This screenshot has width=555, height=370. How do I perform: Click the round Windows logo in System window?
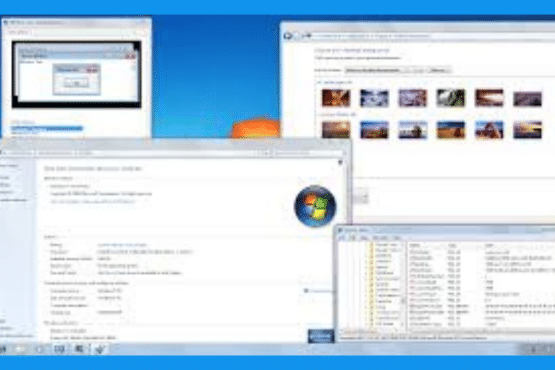click(315, 206)
